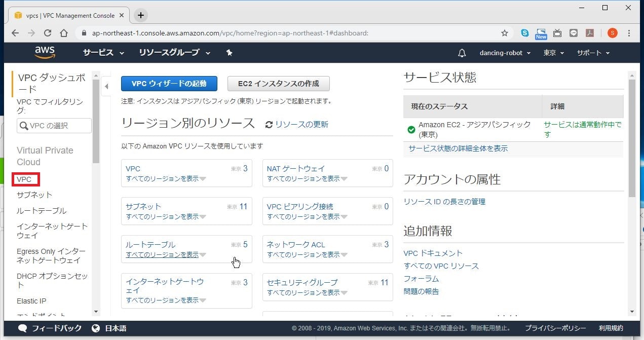Select インターネットゲートウェイ in the sidebar

[52, 231]
